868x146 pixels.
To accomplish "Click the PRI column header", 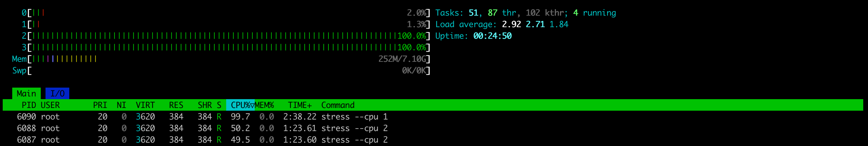I will tap(100, 105).
